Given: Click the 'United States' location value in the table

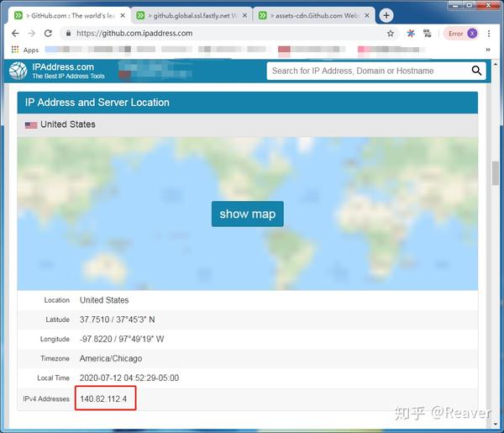Looking at the screenshot, I should click(x=104, y=300).
